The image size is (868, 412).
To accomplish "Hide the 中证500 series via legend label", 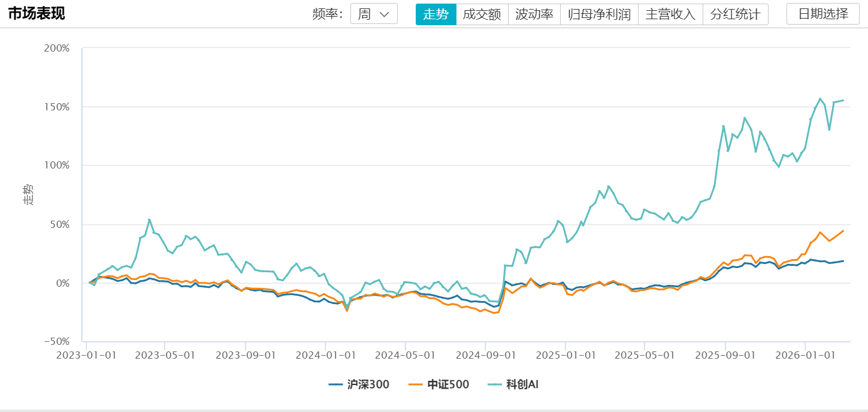I will 448,384.
